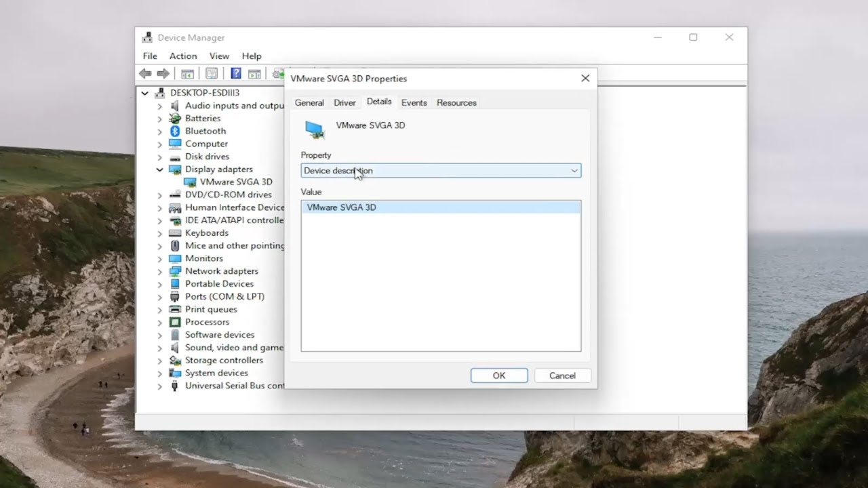The height and width of the screenshot is (488, 868).
Task: Open the Properties toolbar icon in Device Manager
Action: click(212, 73)
